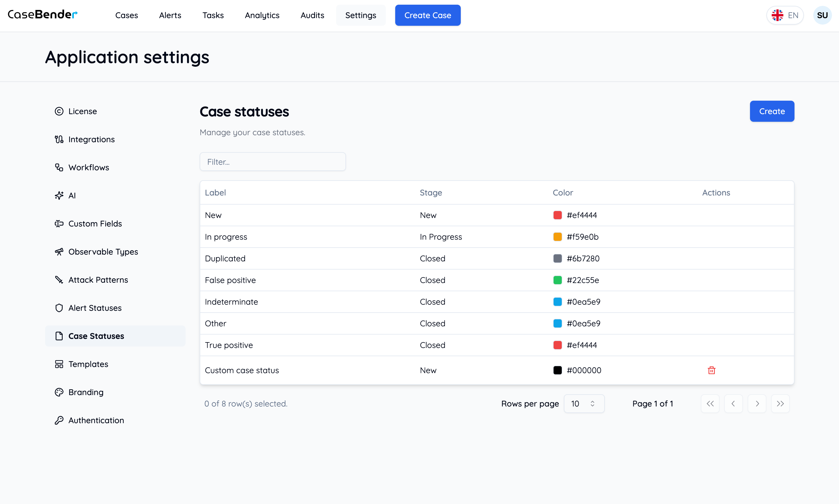Click the Create Case button
The height and width of the screenshot is (504, 839).
tap(428, 15)
